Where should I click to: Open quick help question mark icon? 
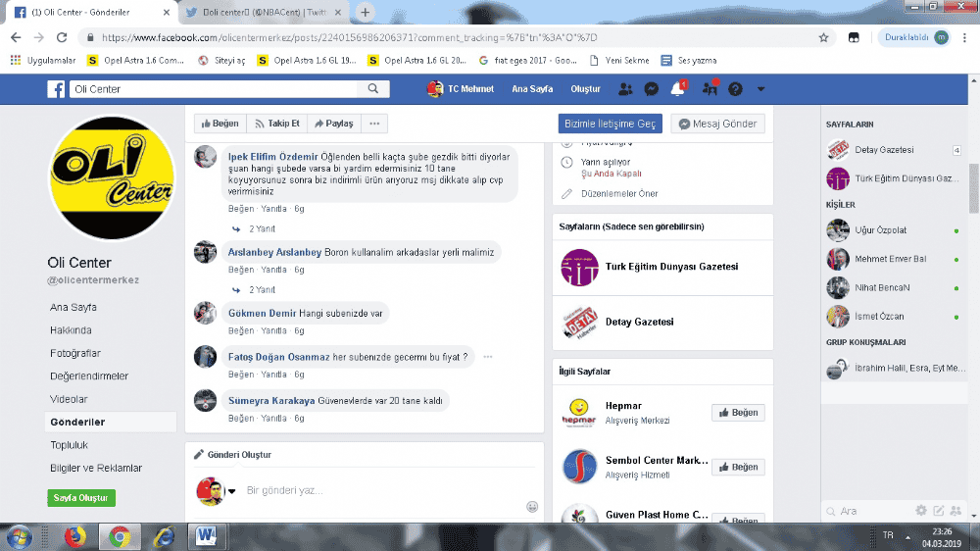(736, 89)
